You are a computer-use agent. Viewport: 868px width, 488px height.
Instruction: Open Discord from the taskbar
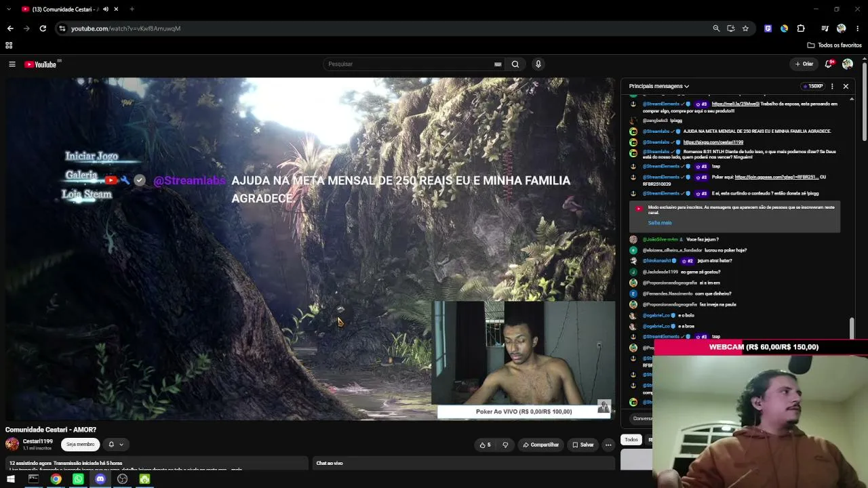coord(100,479)
